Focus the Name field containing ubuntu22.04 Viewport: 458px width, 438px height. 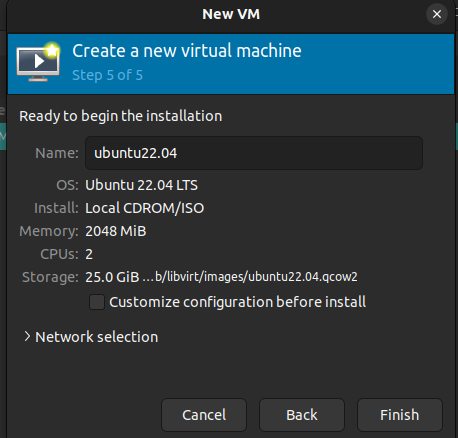pos(254,153)
